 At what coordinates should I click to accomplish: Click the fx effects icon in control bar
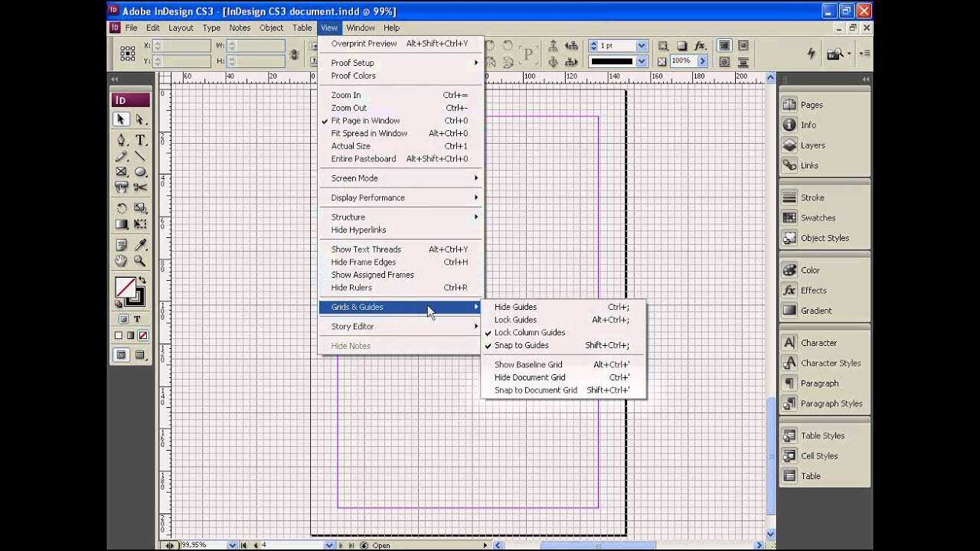point(701,46)
